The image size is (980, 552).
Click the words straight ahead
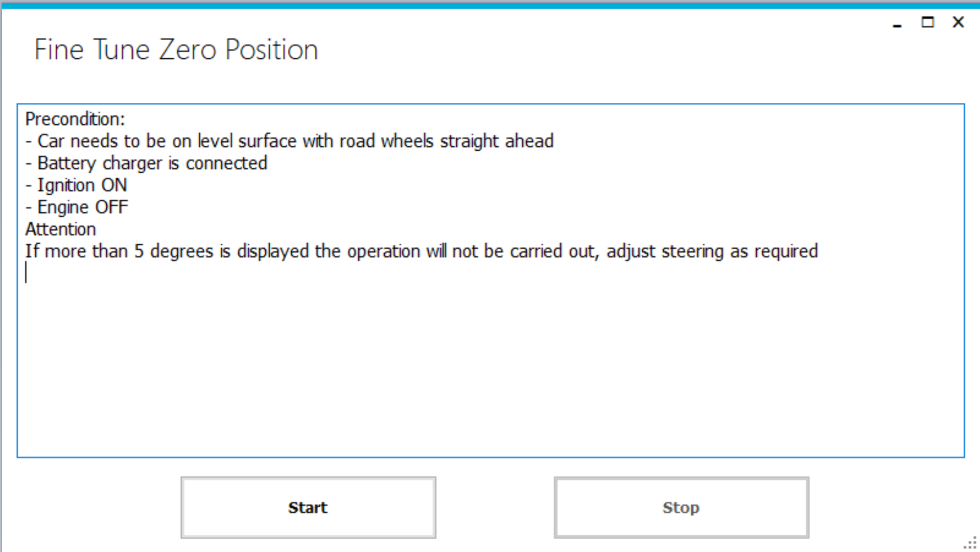click(x=496, y=141)
